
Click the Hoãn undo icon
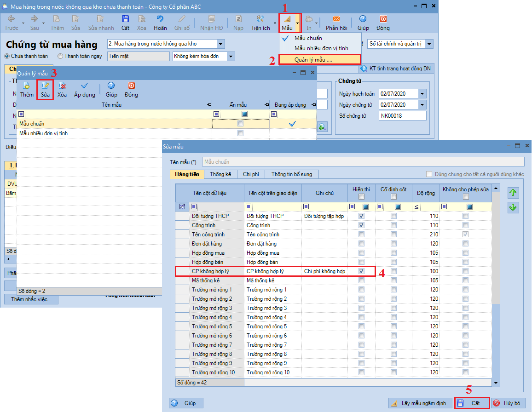pyautogui.click(x=160, y=19)
